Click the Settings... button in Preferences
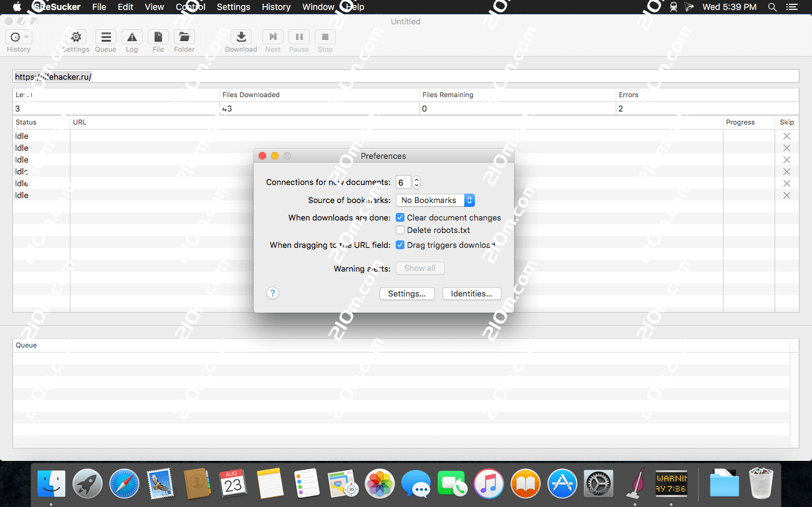Viewport: 812px width, 507px height. point(406,294)
